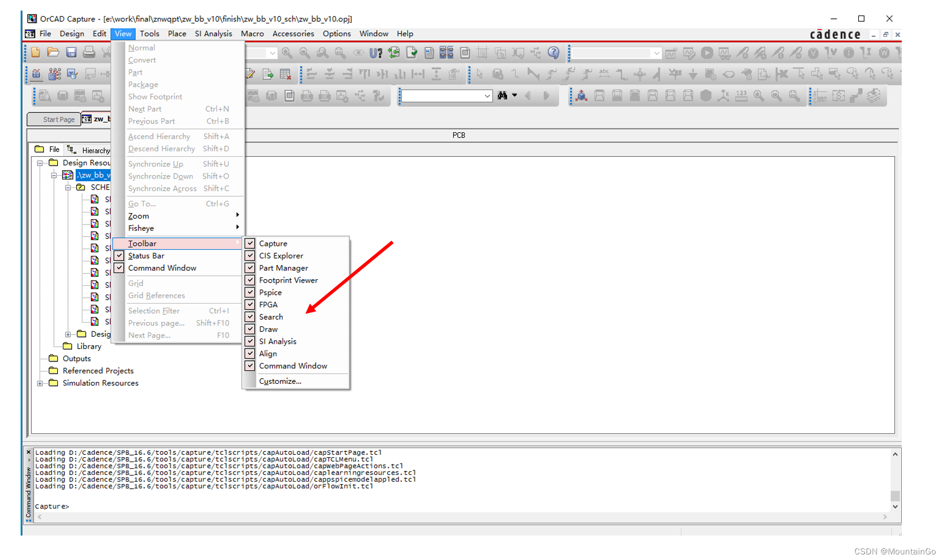Select the Zoom In magnifier toolbar icon
The width and height of the screenshot is (944, 560).
click(285, 53)
